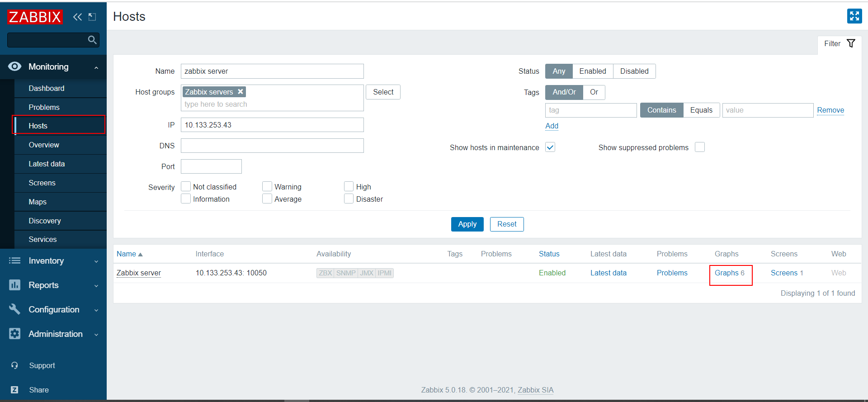The image size is (868, 402).
Task: Check the Information severity box
Action: [x=185, y=199]
